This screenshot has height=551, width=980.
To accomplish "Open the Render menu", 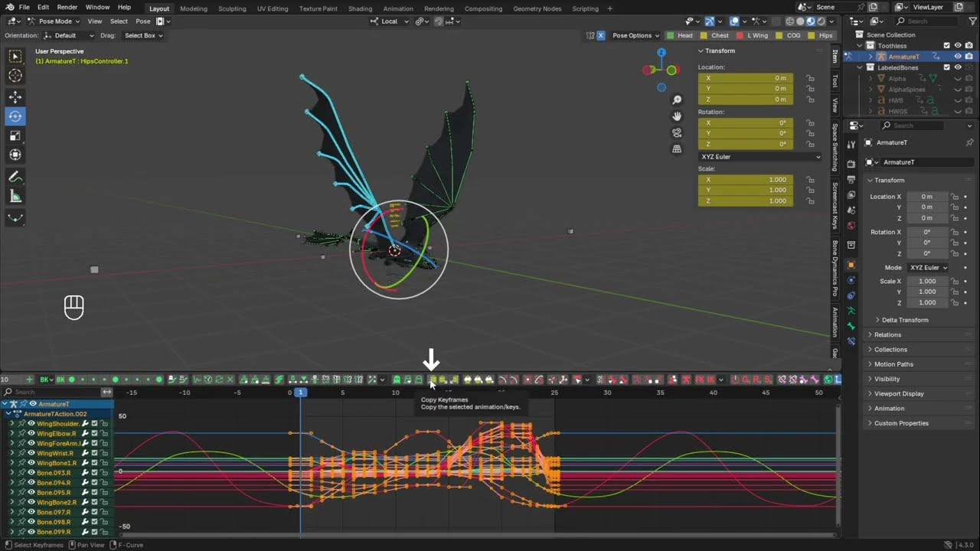I will [67, 8].
